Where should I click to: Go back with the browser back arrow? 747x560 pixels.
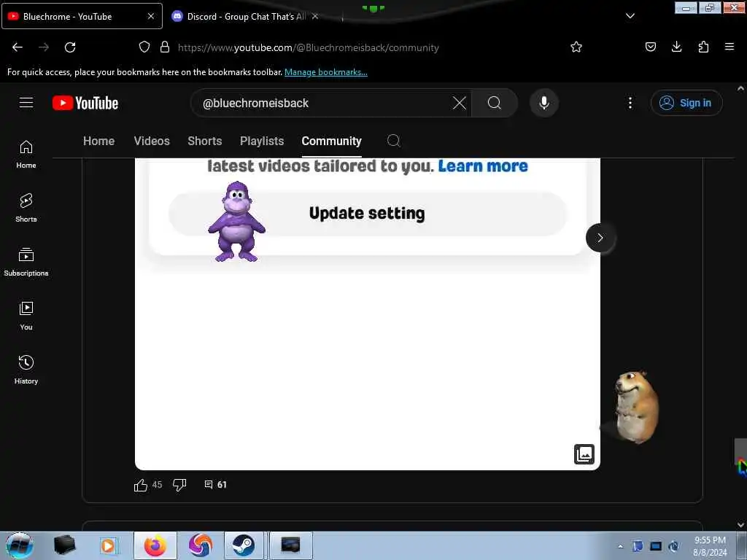[18, 47]
